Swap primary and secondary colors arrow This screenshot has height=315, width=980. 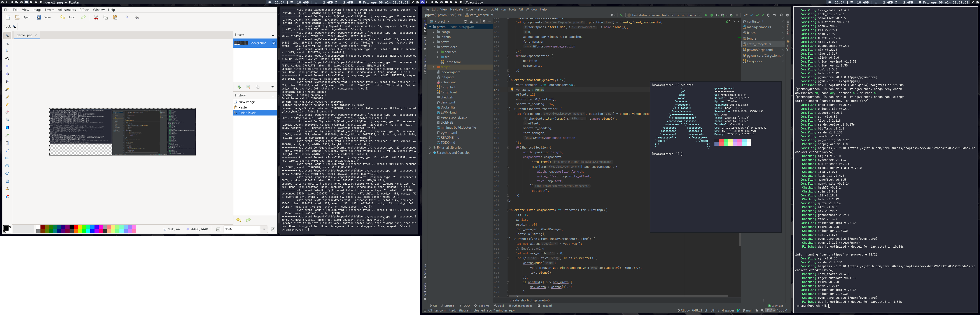click(x=10, y=227)
